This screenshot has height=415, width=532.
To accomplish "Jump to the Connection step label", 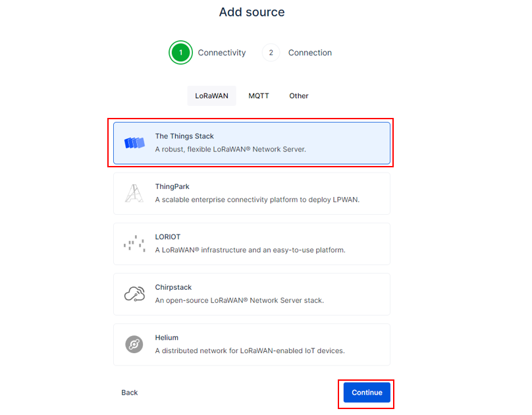I will (310, 53).
